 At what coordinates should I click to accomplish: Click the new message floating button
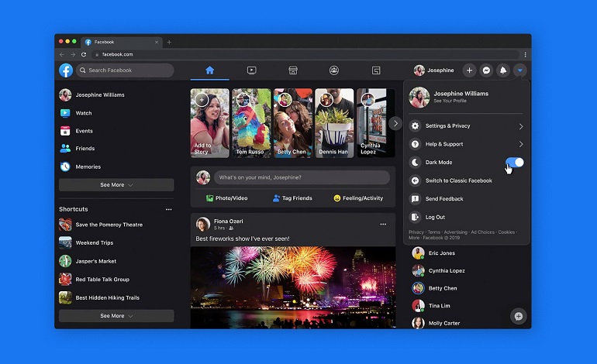(x=518, y=316)
